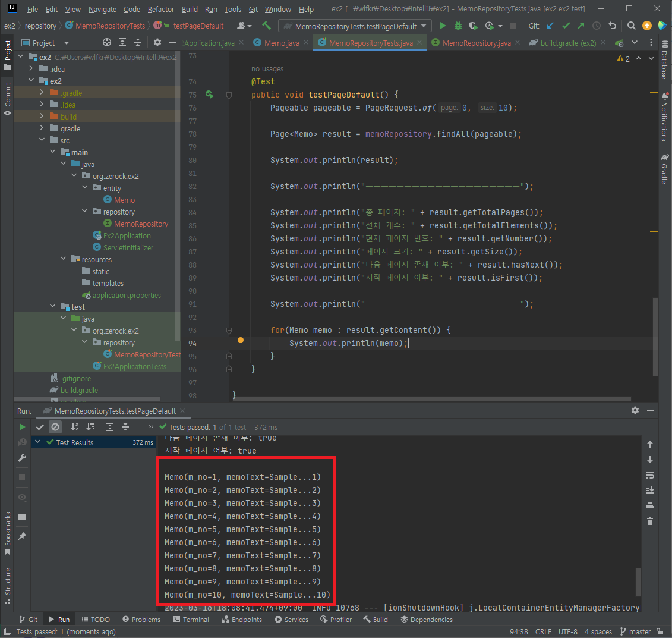Open the Dependencies tool window

[x=427, y=620]
